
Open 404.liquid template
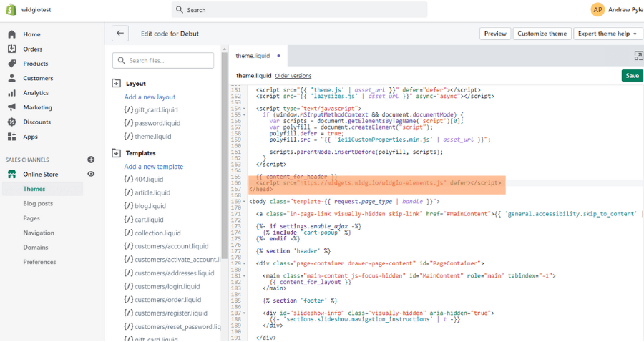143,180
